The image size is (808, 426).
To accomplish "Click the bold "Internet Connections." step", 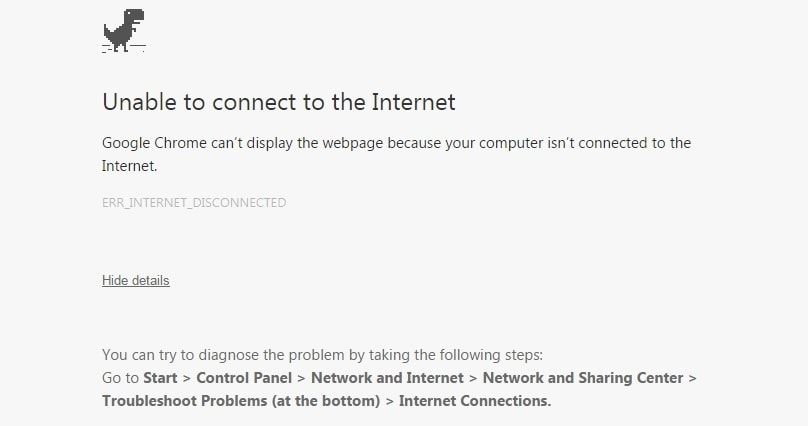I will click(476, 401).
